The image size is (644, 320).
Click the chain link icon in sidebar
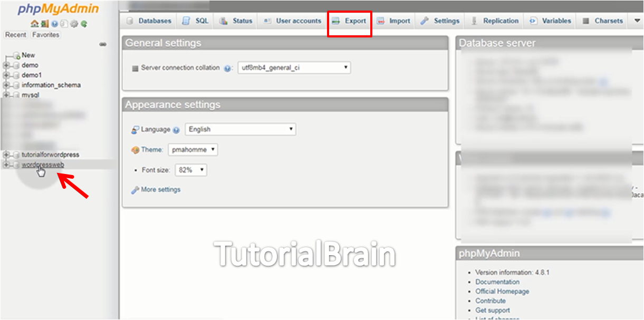(x=102, y=44)
